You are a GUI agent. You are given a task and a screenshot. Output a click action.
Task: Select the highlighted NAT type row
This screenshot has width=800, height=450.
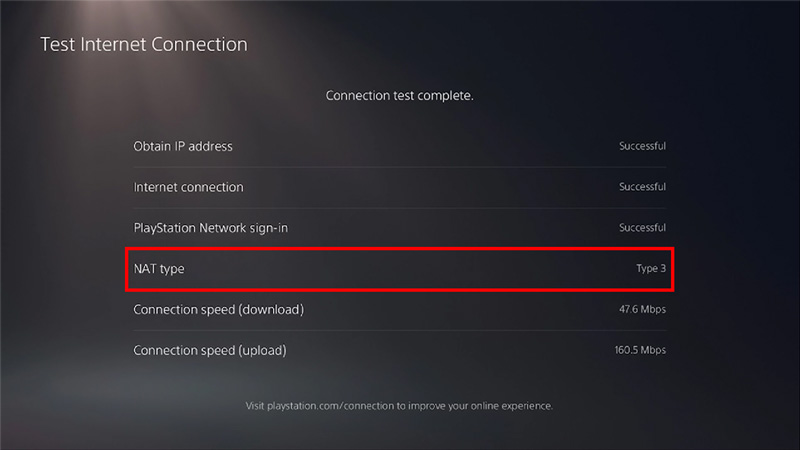pyautogui.click(x=399, y=269)
